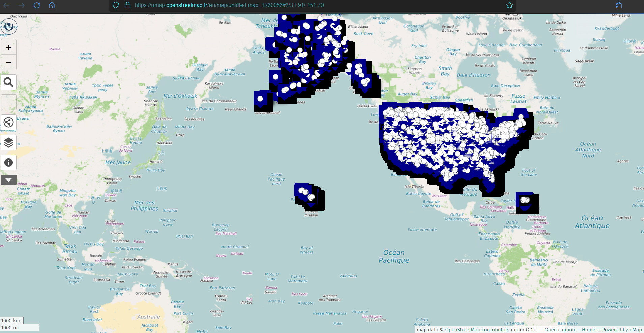Open the layers browser icon

pyautogui.click(x=9, y=142)
